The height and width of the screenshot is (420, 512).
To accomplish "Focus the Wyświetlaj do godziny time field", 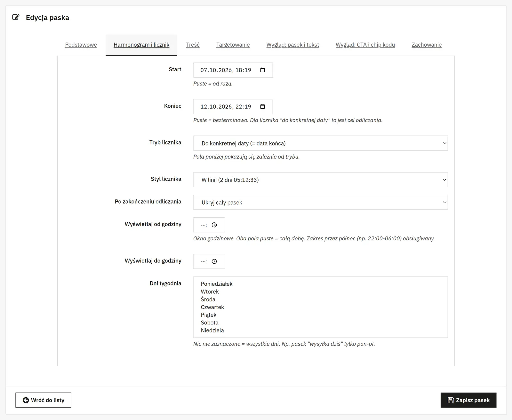I will pyautogui.click(x=209, y=261).
